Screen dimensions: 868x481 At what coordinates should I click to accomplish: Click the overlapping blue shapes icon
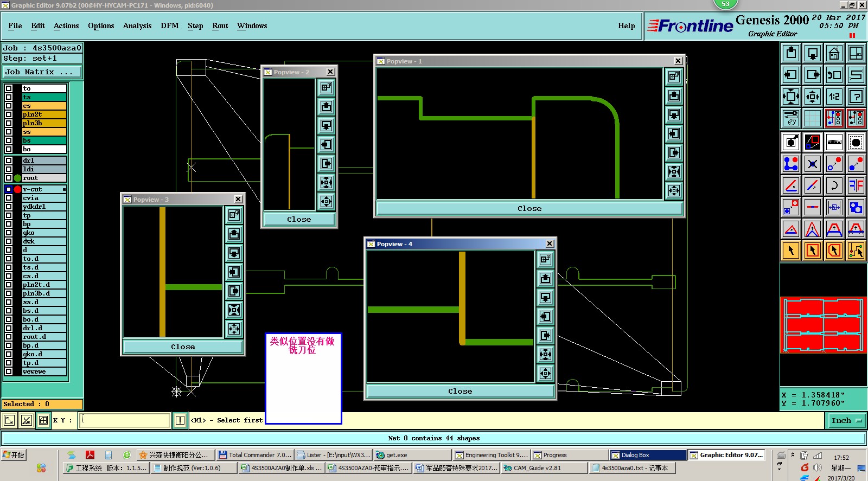pyautogui.click(x=856, y=207)
